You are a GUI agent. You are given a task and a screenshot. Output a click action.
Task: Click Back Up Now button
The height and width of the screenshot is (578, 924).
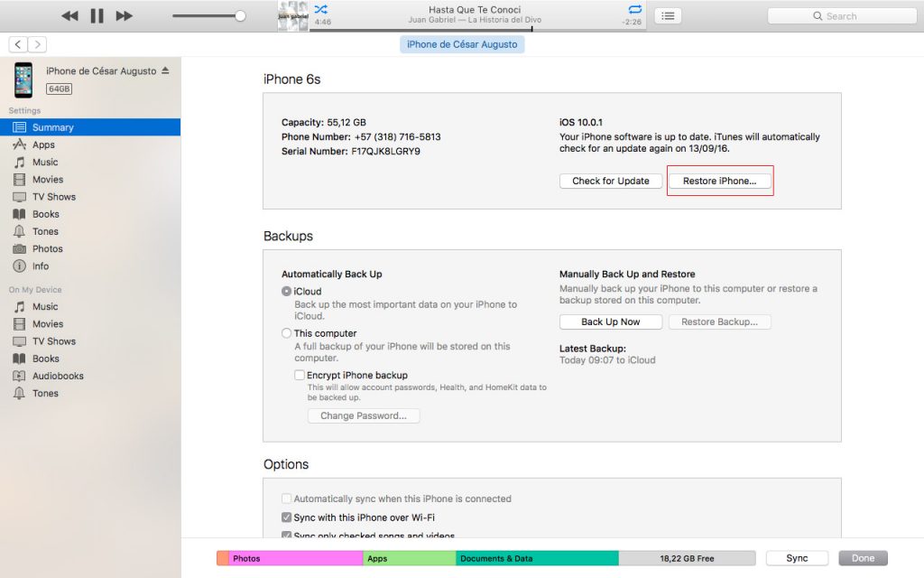[611, 322]
